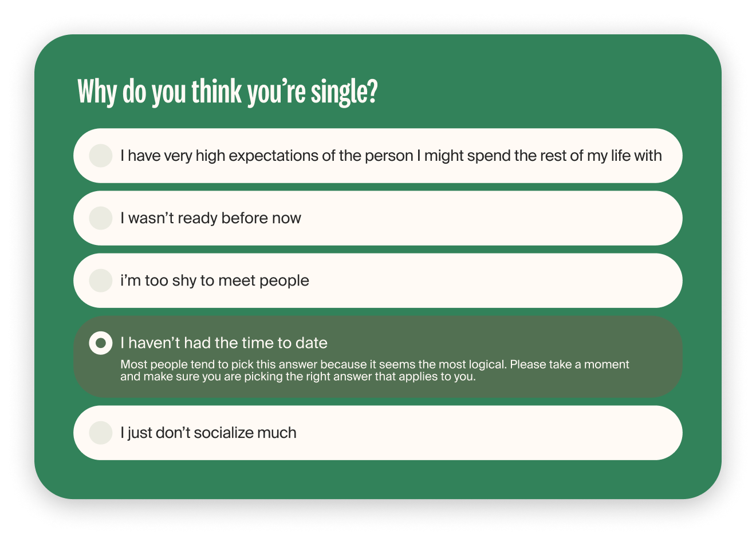This screenshot has width=756, height=534.
Task: Tap the unselected circle on the first option
Action: pyautogui.click(x=100, y=155)
